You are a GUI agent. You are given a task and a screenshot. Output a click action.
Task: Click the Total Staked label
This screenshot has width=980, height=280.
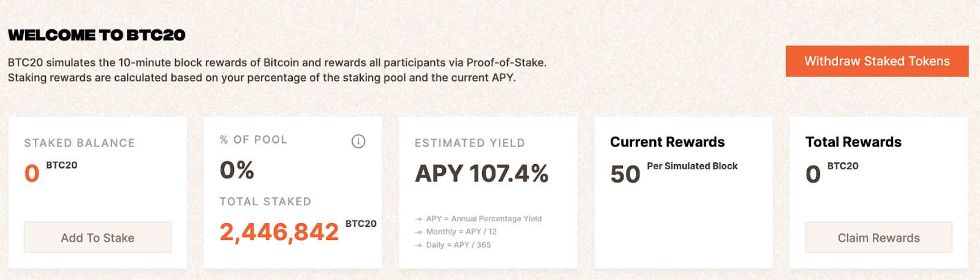click(265, 202)
